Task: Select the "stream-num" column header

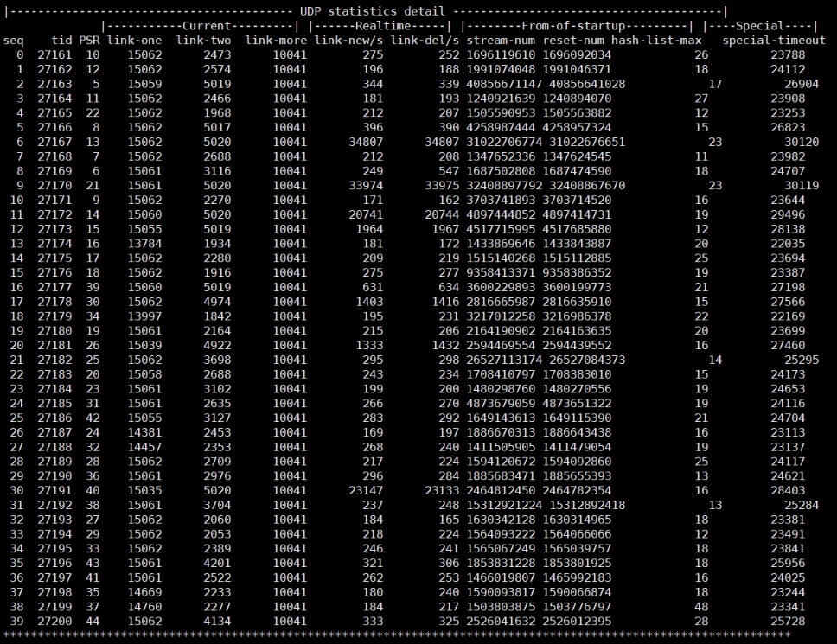Action: point(500,41)
